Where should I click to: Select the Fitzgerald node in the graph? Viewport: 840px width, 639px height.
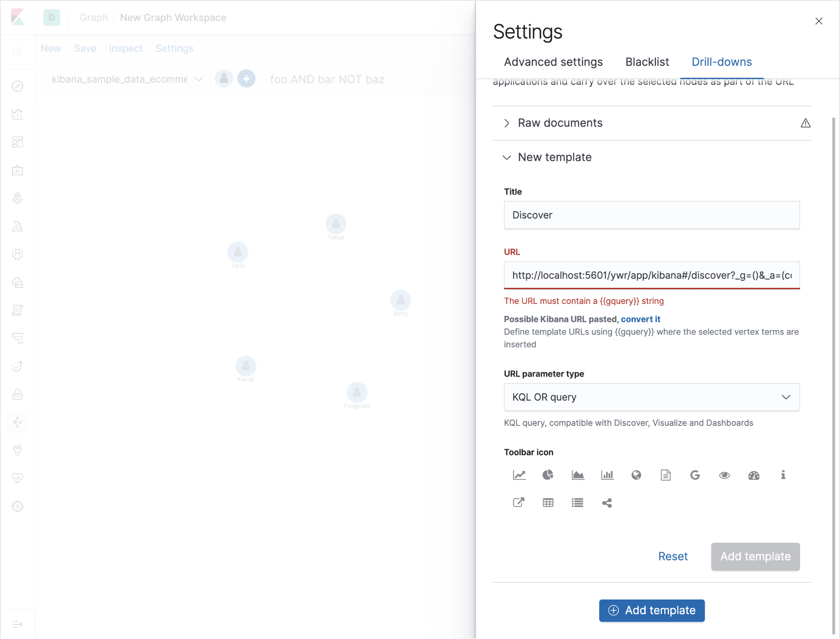pos(357,392)
